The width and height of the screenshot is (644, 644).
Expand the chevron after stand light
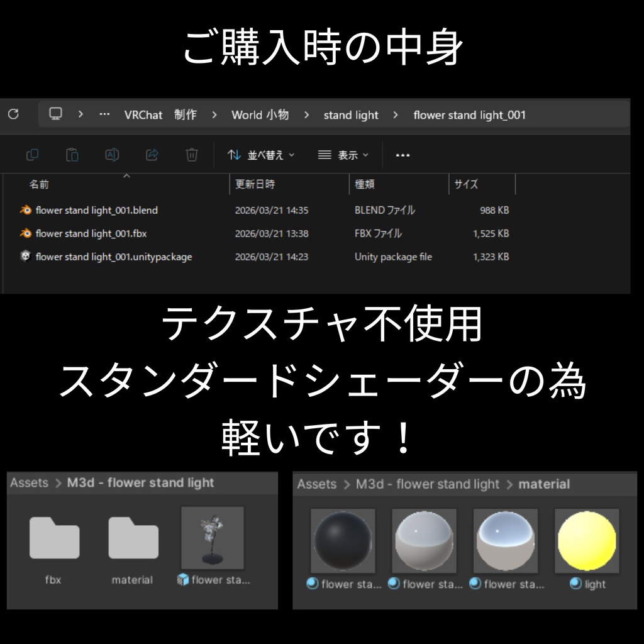click(x=395, y=114)
